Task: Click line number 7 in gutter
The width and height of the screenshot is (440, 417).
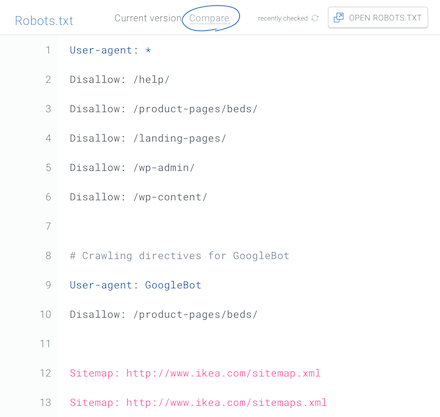Action: 48,226
